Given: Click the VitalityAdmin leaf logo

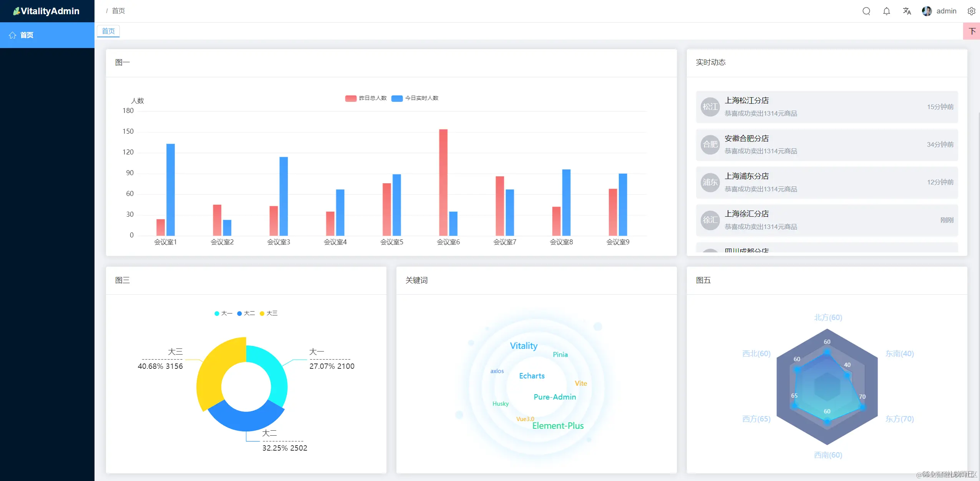Looking at the screenshot, I should (x=16, y=12).
